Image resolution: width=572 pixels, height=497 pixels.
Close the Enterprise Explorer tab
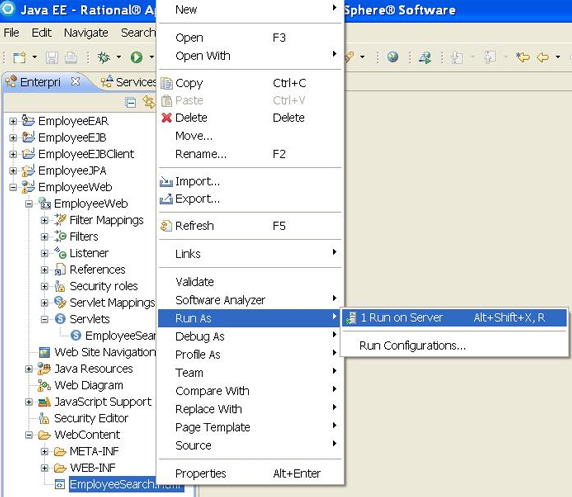75,81
